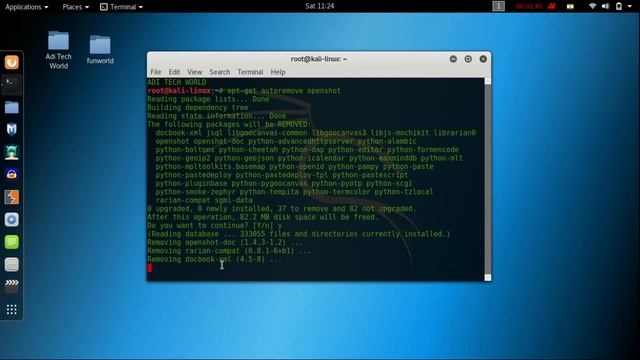Open the terminal Edit menu
640x360 pixels.
click(174, 72)
